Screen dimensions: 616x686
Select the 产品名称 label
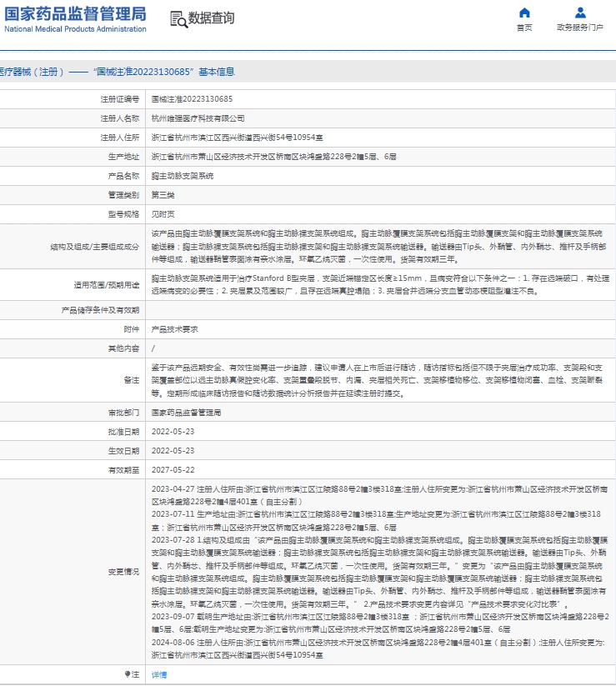pyautogui.click(x=124, y=176)
